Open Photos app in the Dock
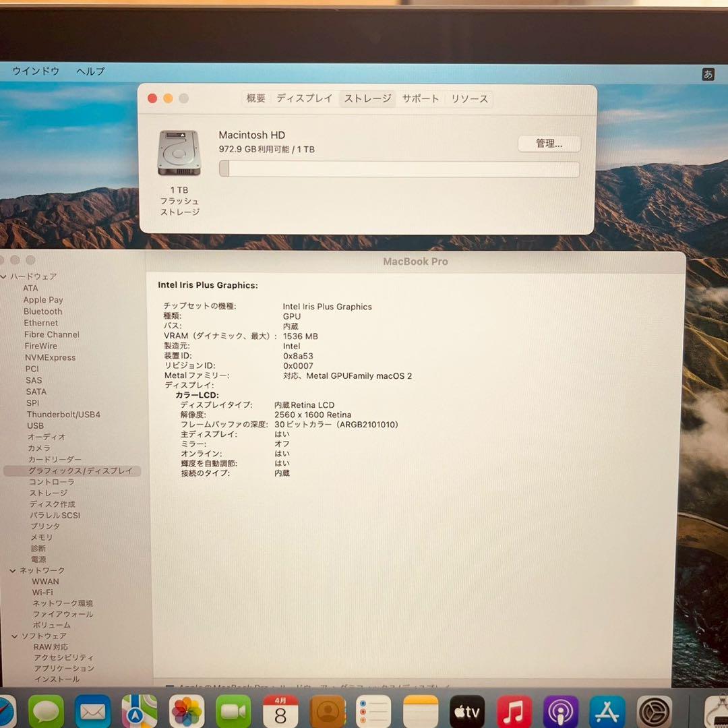This screenshot has height=728, width=728. click(x=187, y=711)
